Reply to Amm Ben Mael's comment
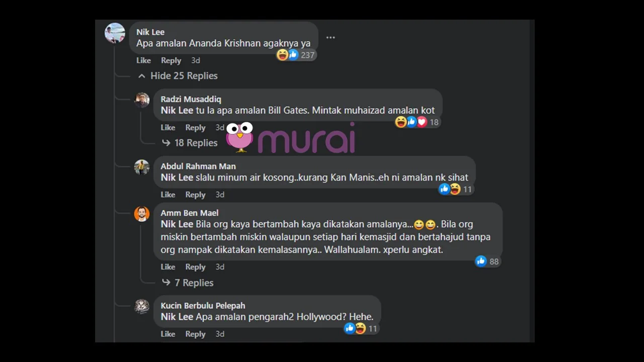 195,267
